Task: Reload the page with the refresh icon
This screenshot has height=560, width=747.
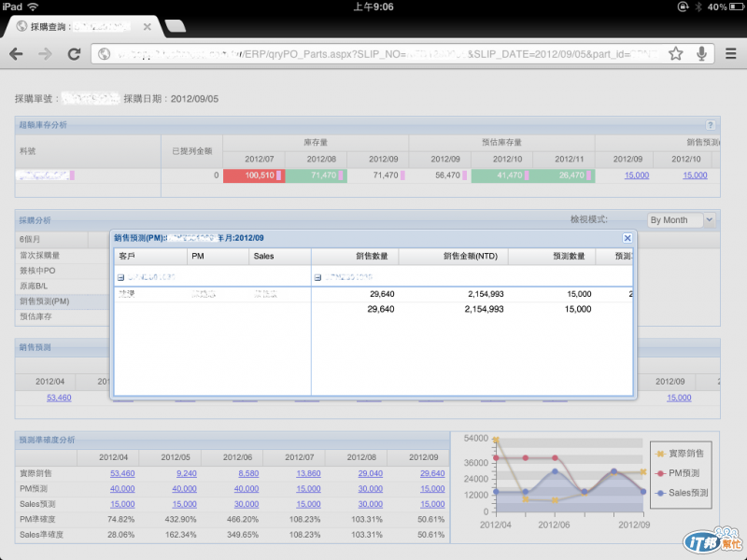Action: 74,54
